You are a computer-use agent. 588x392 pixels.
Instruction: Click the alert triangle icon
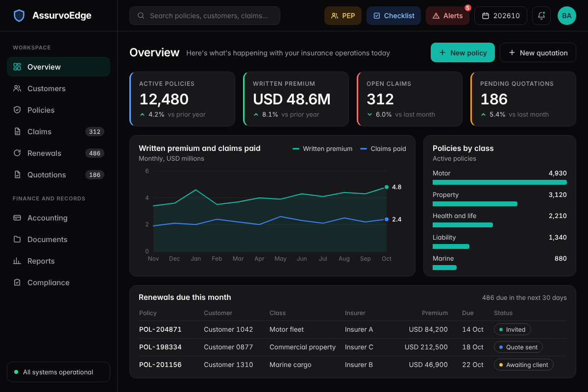click(x=436, y=16)
